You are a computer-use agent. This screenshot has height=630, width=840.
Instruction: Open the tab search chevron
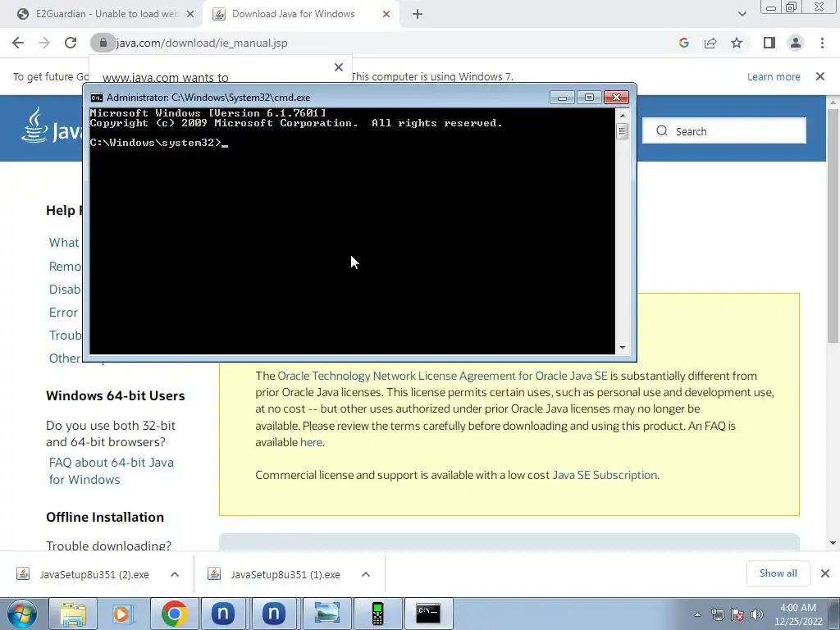(x=742, y=14)
